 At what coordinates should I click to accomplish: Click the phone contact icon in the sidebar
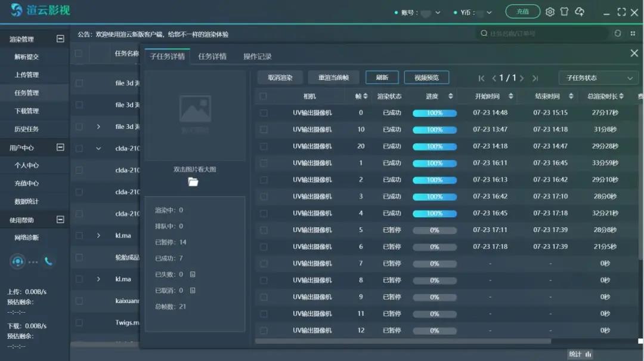click(48, 261)
